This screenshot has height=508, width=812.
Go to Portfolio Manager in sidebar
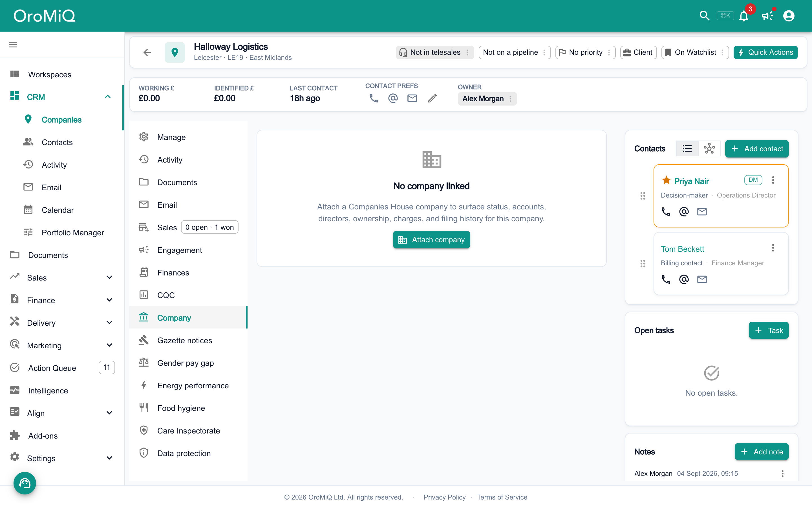coord(62,233)
